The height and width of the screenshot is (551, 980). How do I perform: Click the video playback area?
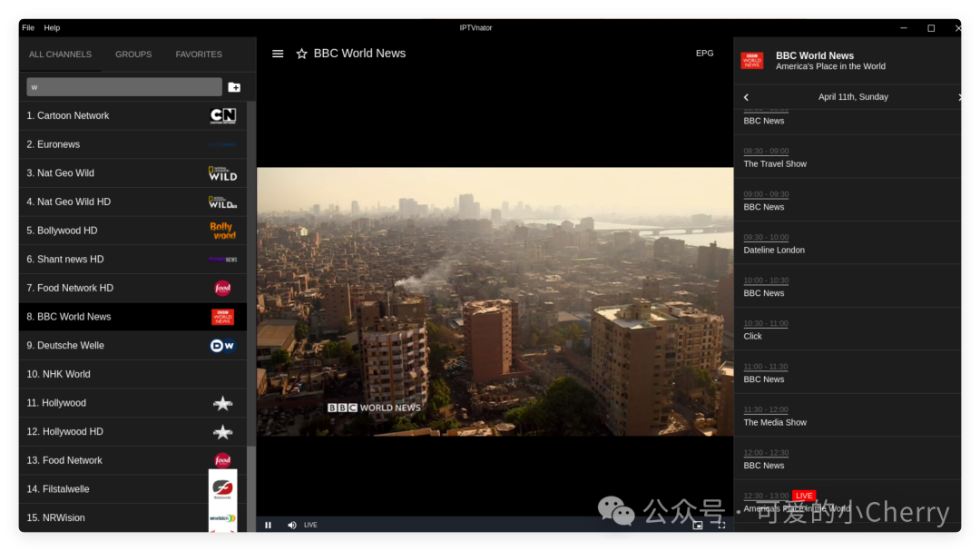(x=495, y=301)
